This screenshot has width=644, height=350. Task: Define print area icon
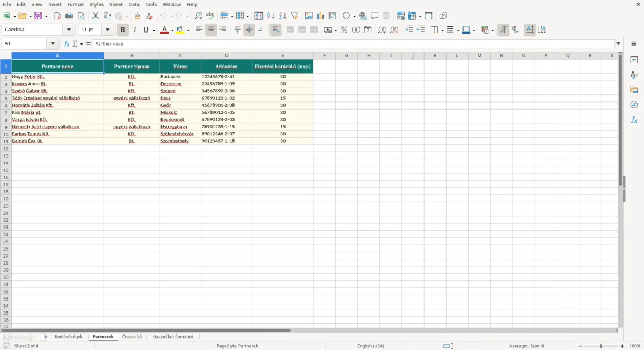(401, 16)
